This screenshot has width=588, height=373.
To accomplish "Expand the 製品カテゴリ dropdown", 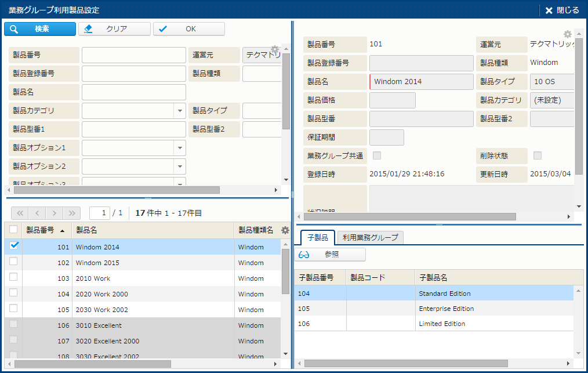I will pos(179,111).
